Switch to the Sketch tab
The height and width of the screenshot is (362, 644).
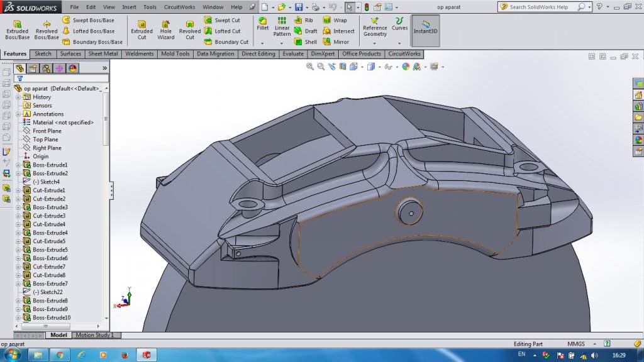pyautogui.click(x=43, y=54)
